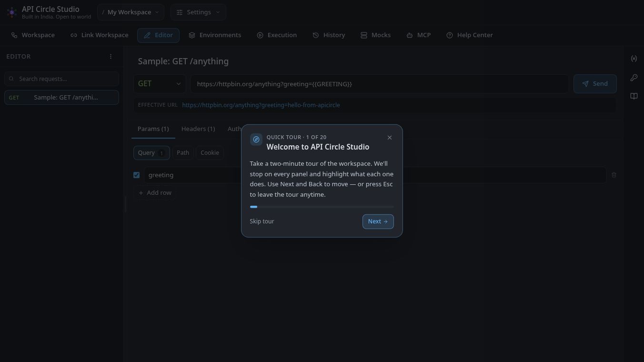644x362 pixels.
Task: Open the key icon in right sidebar
Action: point(634,78)
